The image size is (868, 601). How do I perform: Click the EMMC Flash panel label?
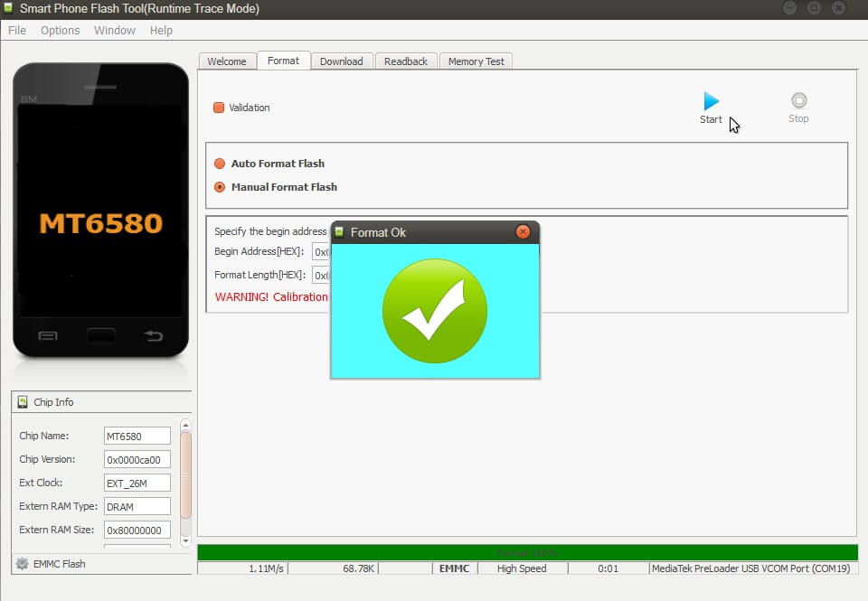60,564
